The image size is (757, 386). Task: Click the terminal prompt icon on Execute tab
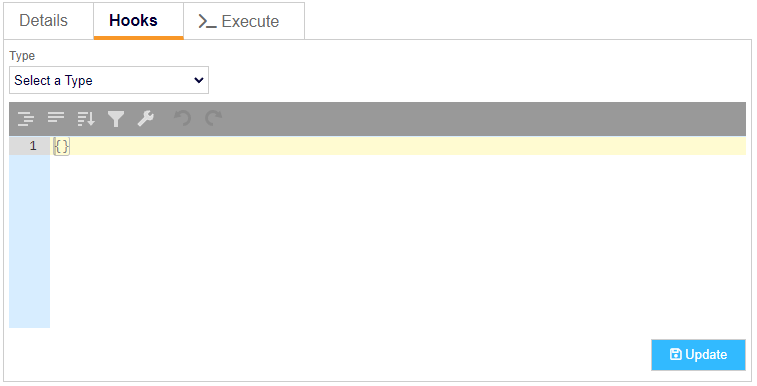[208, 21]
